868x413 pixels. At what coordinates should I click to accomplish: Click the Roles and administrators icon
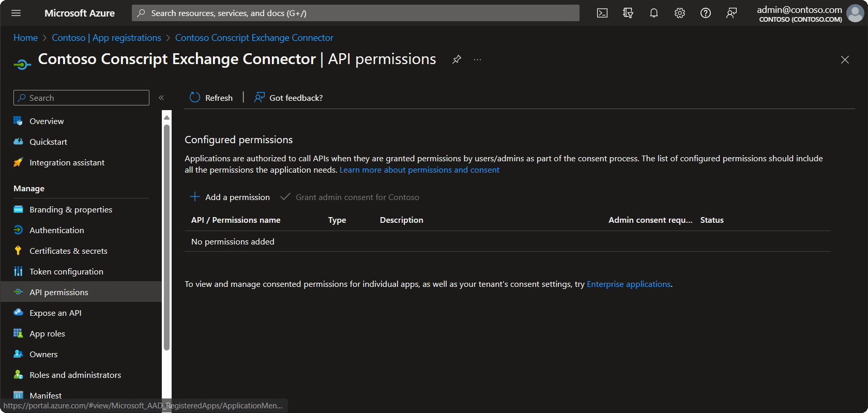point(18,375)
